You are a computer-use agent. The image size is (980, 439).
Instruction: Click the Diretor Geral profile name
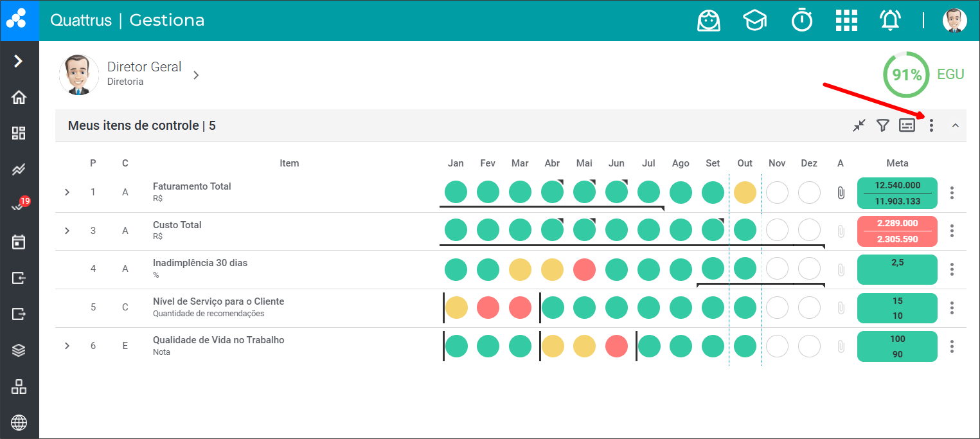[x=144, y=67]
